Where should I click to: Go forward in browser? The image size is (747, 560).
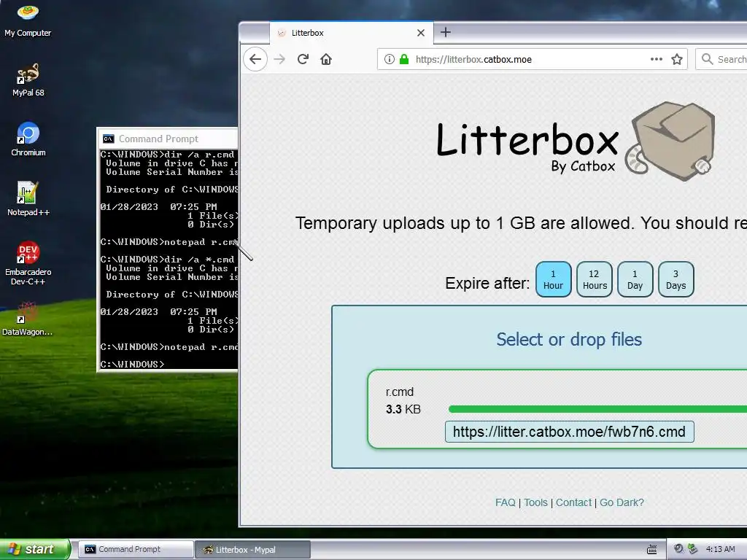click(x=279, y=59)
